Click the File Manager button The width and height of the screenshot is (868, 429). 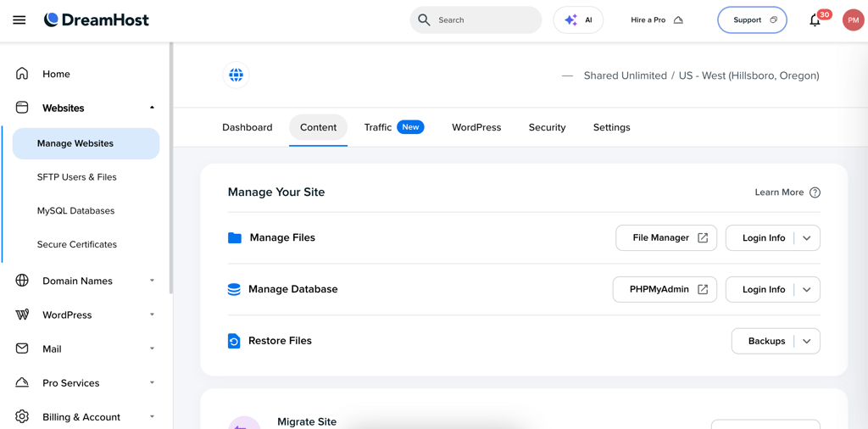pyautogui.click(x=666, y=238)
